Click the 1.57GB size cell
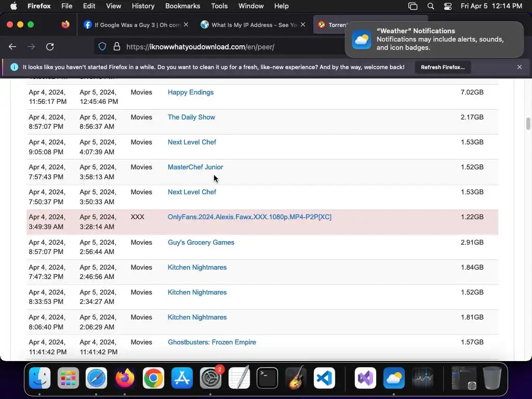Viewport: 532px width, 399px height. (472, 342)
